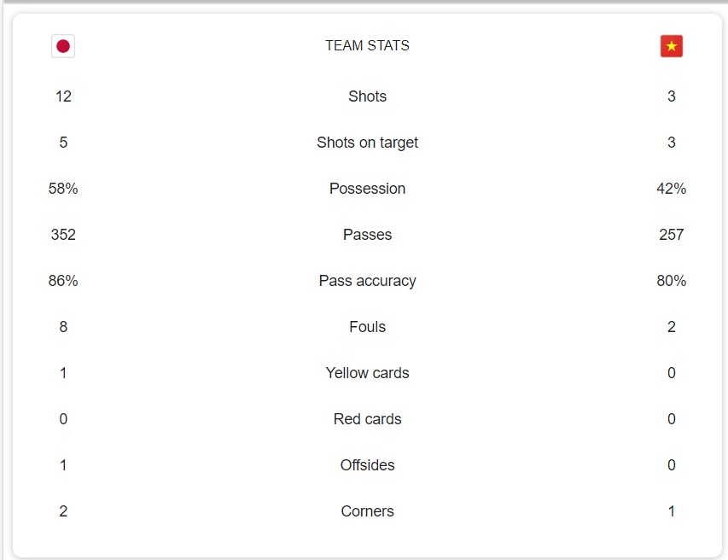Click the Passes stat label
The image size is (728, 560).
pyautogui.click(x=367, y=235)
